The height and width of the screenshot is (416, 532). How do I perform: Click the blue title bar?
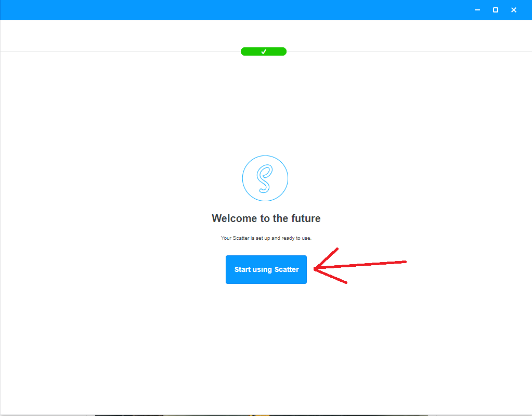point(238,10)
